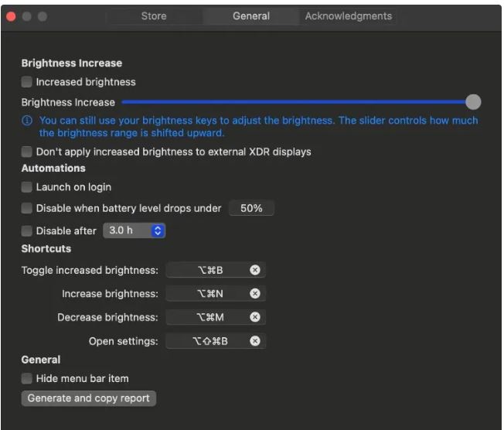Edit the 50% battery level field
This screenshot has width=504, height=430.
click(251, 208)
